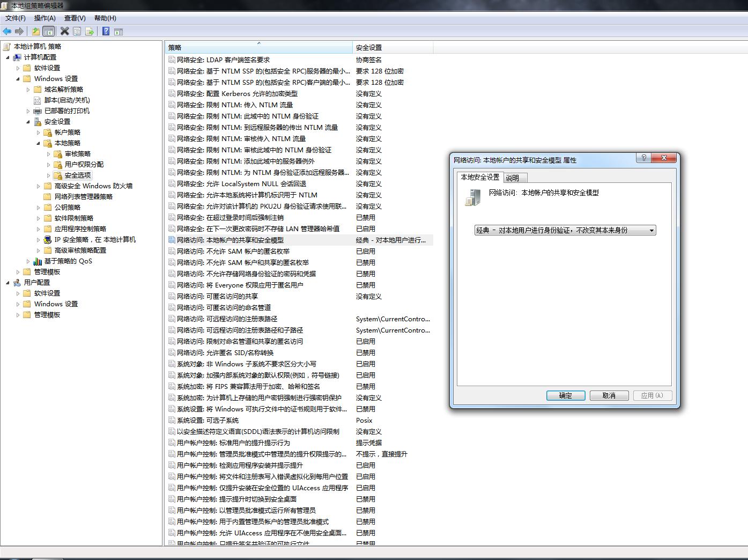Click the Properties icon in the toolbar
The image size is (748, 560).
pyautogui.click(x=77, y=32)
